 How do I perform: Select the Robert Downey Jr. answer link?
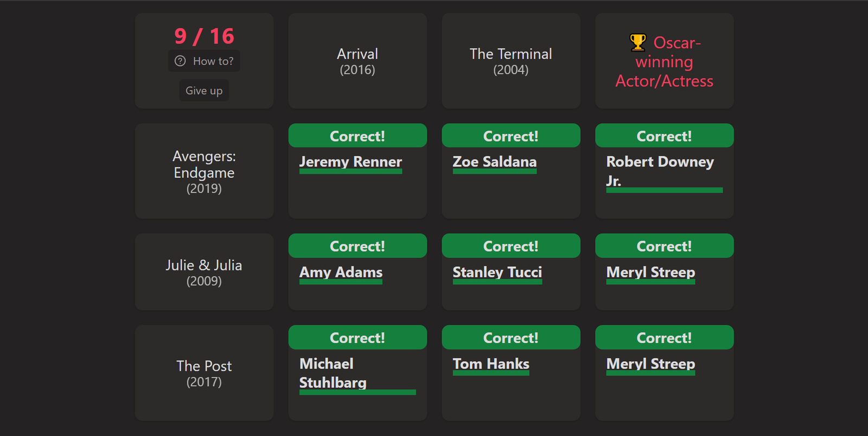(x=660, y=171)
